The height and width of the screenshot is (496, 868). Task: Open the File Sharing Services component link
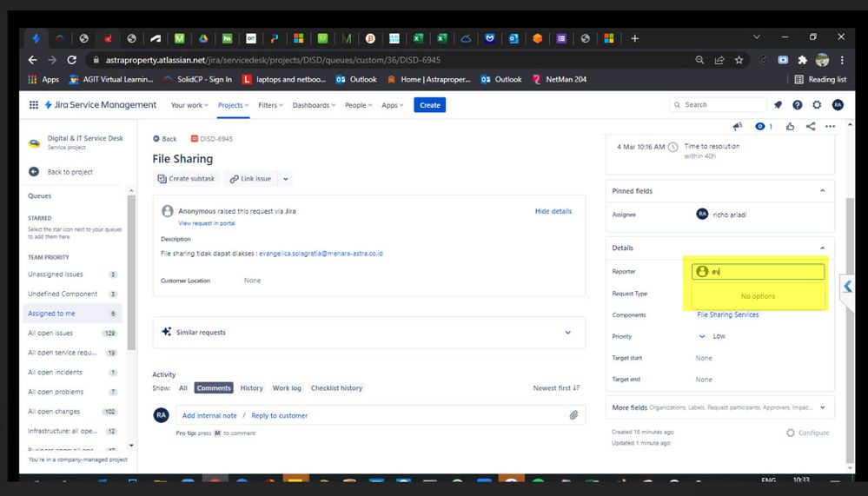click(728, 314)
